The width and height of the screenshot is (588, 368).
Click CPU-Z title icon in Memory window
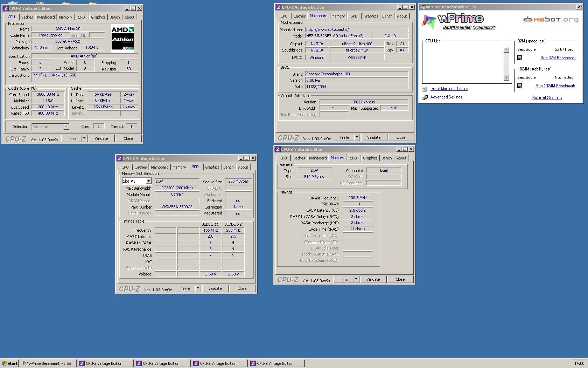click(x=278, y=149)
